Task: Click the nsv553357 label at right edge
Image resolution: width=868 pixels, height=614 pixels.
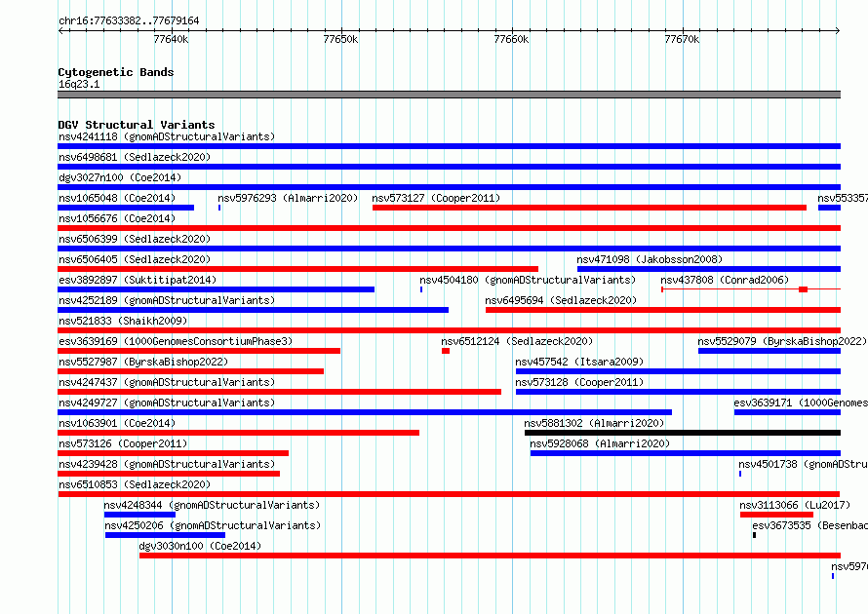Action: [x=843, y=198]
